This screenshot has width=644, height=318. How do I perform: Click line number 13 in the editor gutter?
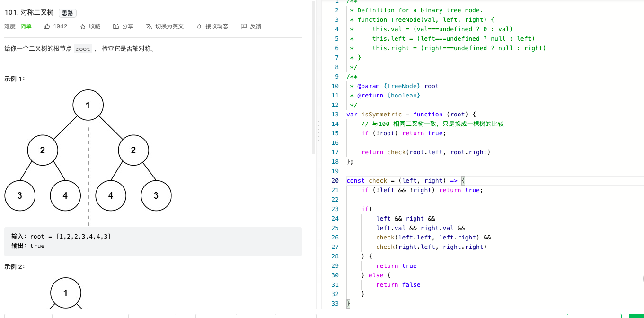(335, 115)
